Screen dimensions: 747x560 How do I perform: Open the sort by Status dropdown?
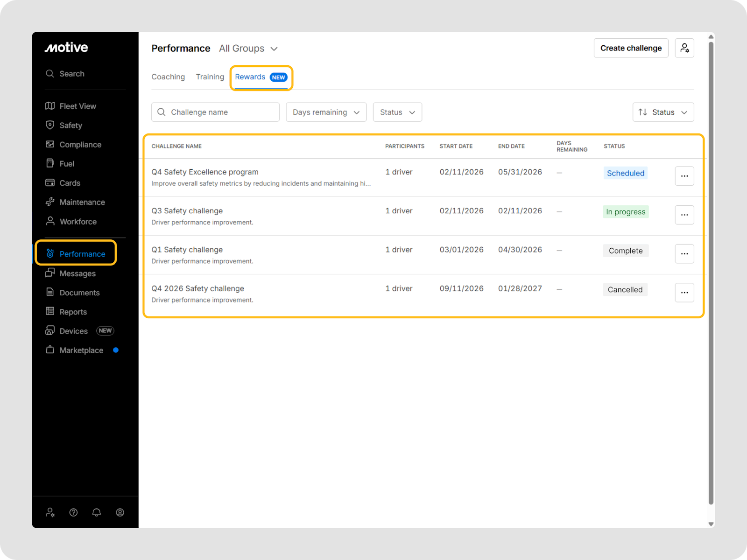[x=663, y=112]
